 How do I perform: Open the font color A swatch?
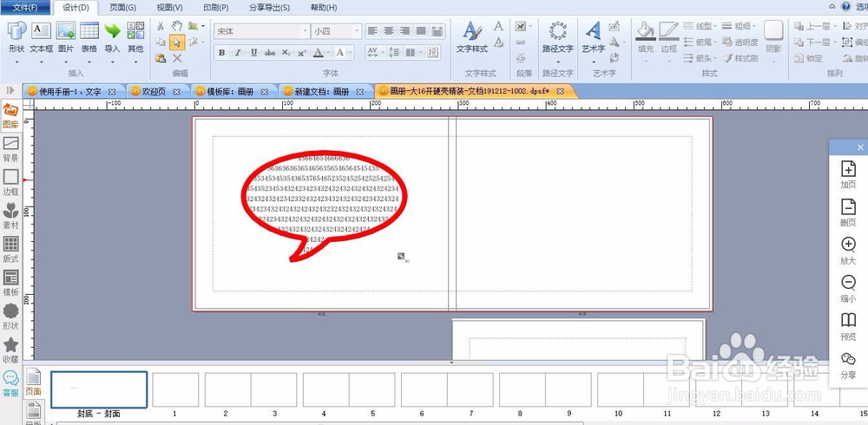[x=318, y=53]
